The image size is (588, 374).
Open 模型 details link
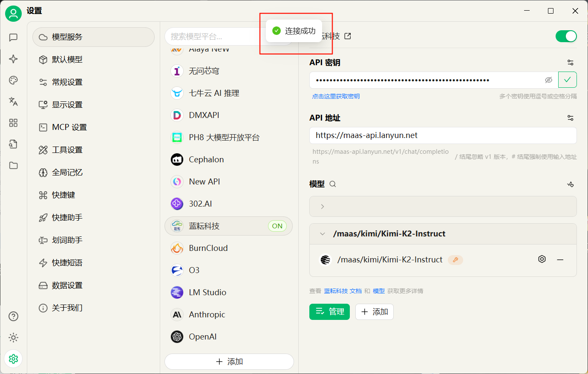click(x=379, y=291)
